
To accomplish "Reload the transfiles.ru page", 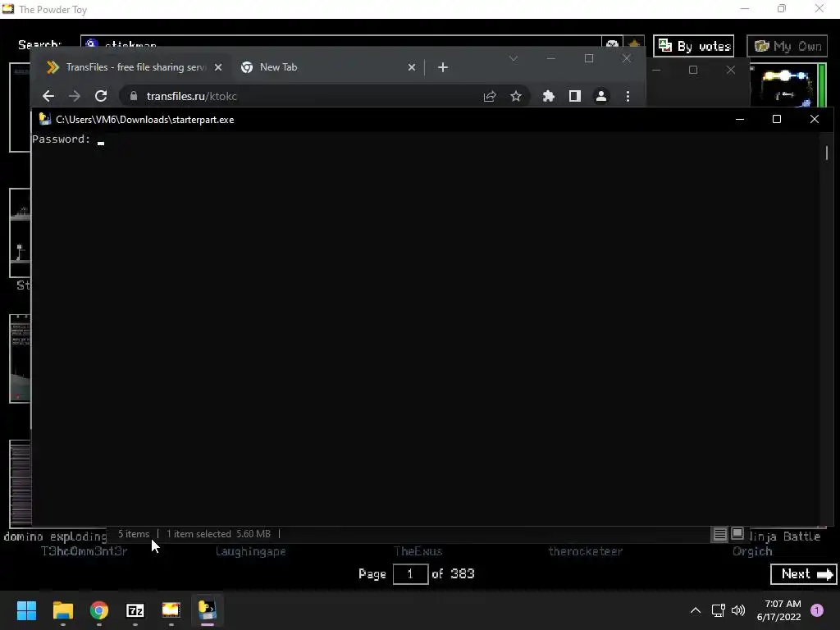I will click(x=101, y=97).
